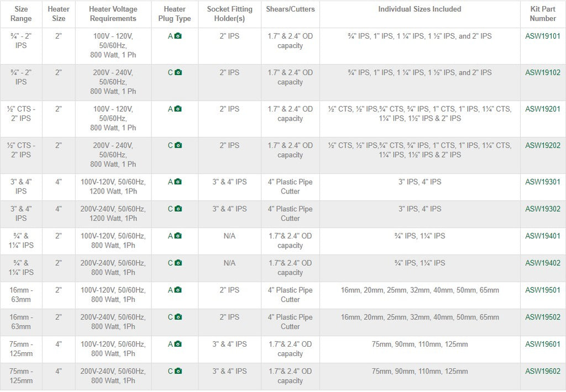Open kit part number ASW19102 link
566x392 pixels.
coord(542,72)
